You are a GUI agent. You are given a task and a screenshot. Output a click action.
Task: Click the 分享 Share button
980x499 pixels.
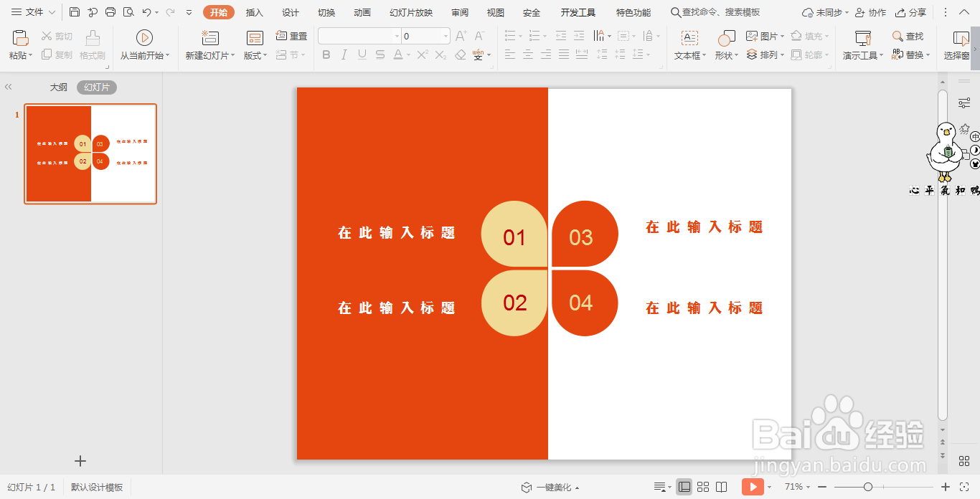click(910, 12)
